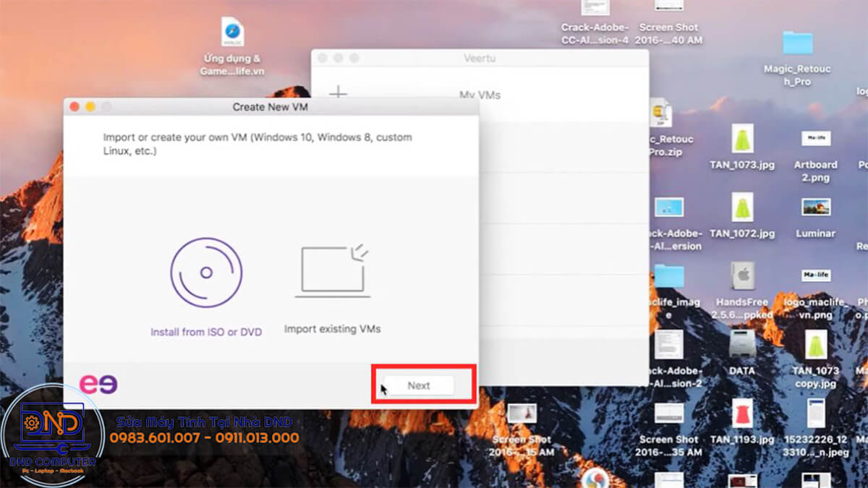
Task: Select the Crack-Adobe-CC sion-4 desktop file
Action: [x=595, y=8]
